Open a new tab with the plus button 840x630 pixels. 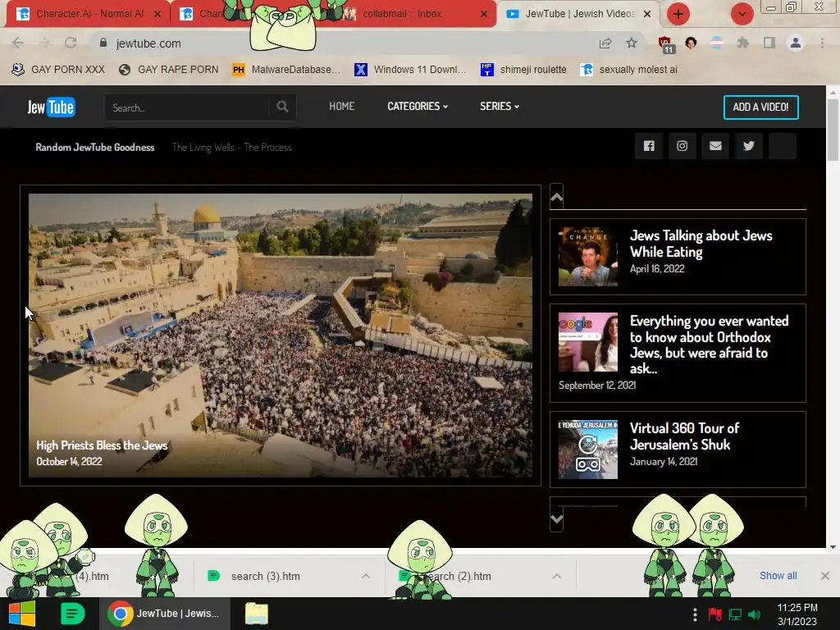pyautogui.click(x=678, y=14)
